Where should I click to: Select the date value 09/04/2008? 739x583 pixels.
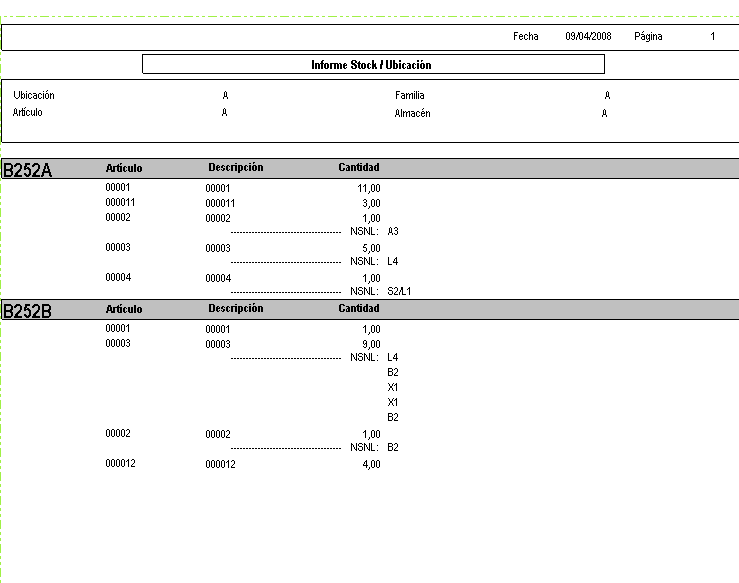point(588,36)
